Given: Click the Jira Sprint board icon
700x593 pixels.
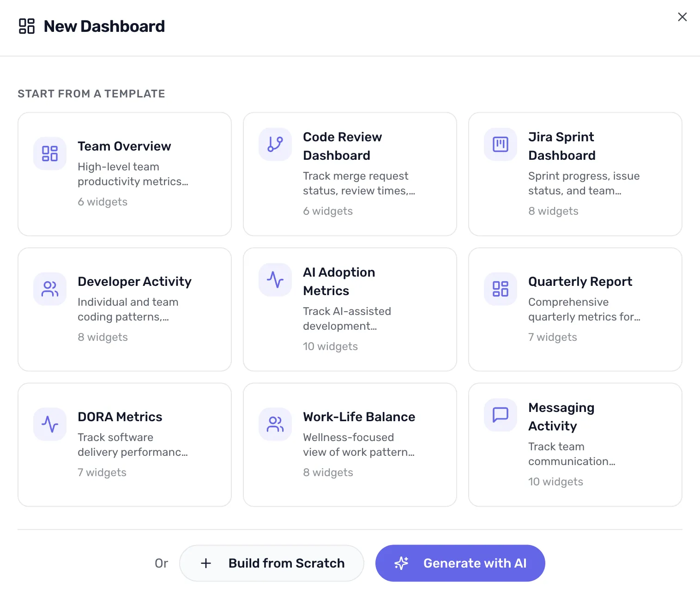Looking at the screenshot, I should (x=500, y=145).
